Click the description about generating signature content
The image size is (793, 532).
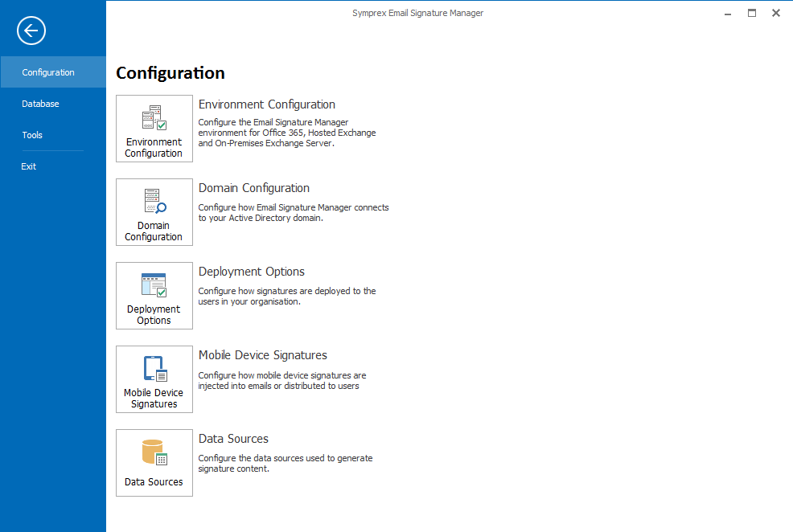point(286,463)
